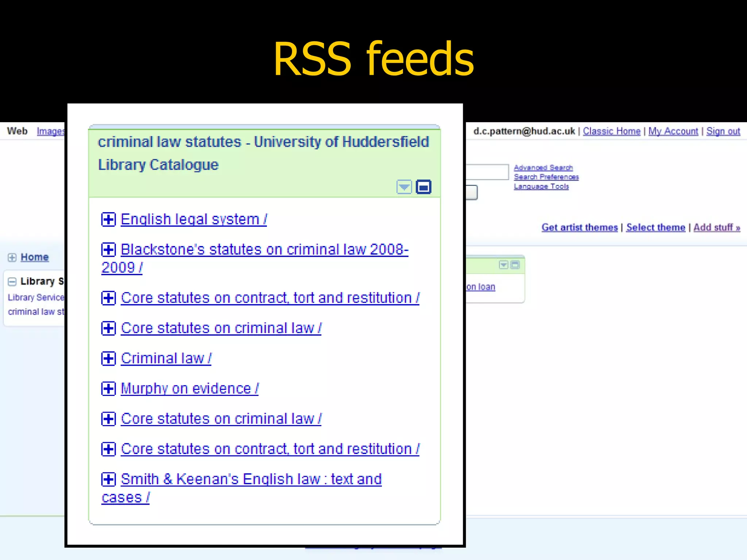Expand the 'Murphy on evidence /' entry
Screen dimensions: 747x560
(108, 389)
